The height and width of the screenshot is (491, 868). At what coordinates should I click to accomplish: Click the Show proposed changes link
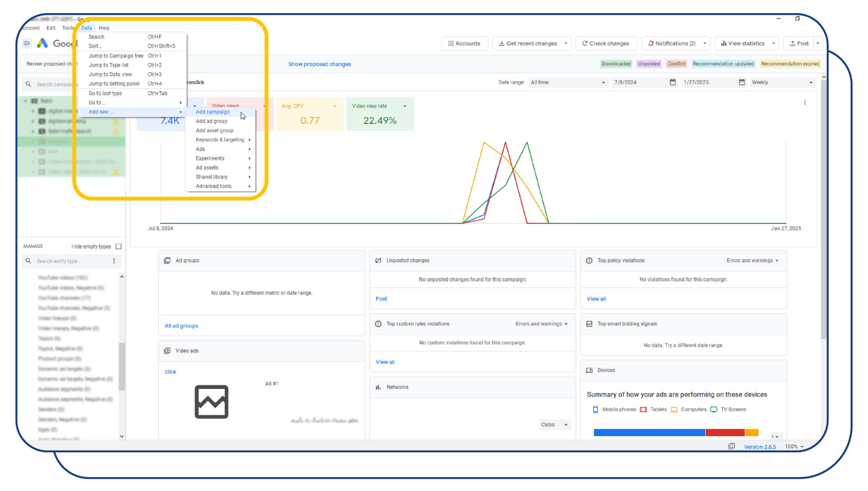[x=319, y=64]
